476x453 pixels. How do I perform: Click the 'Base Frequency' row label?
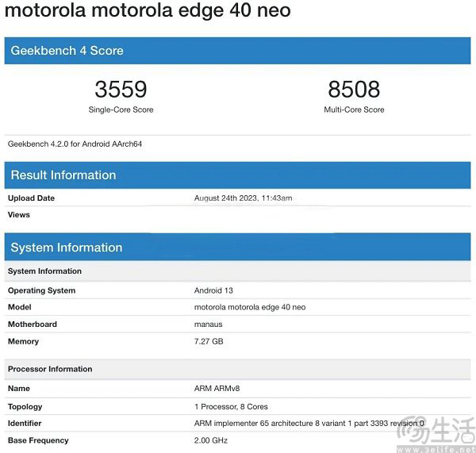[38, 440]
